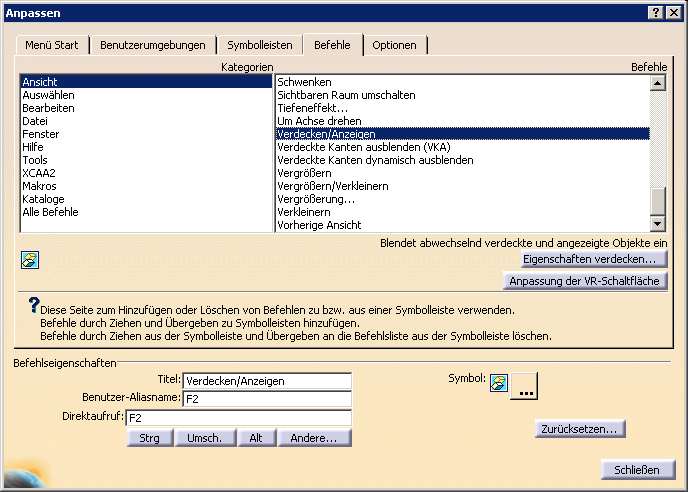Select the Befehle tab
The height and width of the screenshot is (492, 688).
coord(332,45)
